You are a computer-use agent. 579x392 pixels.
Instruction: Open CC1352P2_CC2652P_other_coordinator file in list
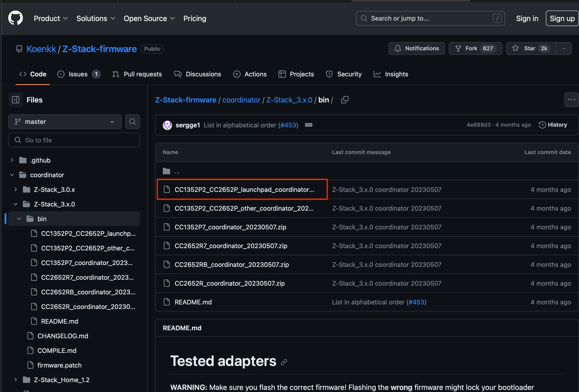click(244, 208)
